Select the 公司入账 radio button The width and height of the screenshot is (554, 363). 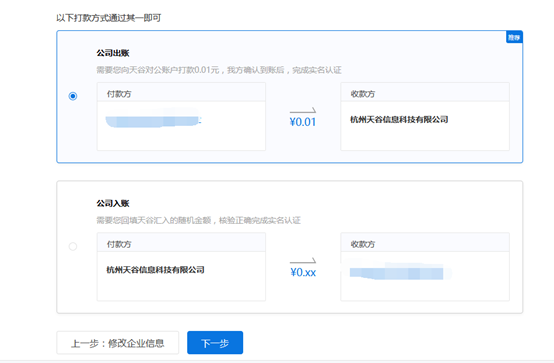pyautogui.click(x=73, y=246)
